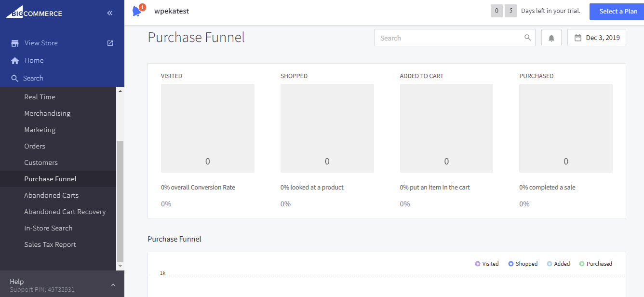The image size is (644, 297).
Task: Open BigCommerce notifications via the blue megaphone icon
Action: click(136, 11)
